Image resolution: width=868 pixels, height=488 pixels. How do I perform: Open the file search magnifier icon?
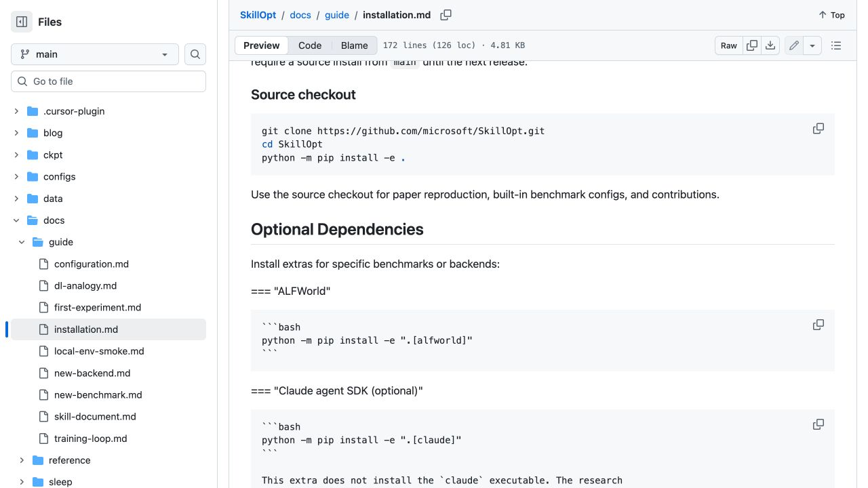[195, 54]
